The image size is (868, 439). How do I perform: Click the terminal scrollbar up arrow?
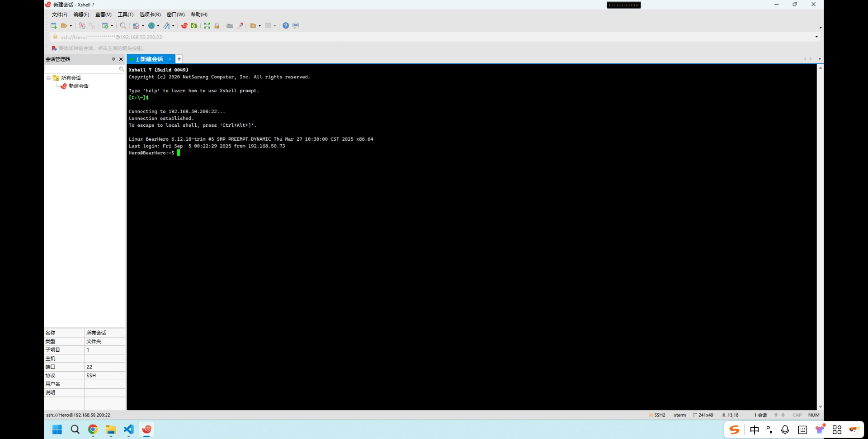click(820, 68)
